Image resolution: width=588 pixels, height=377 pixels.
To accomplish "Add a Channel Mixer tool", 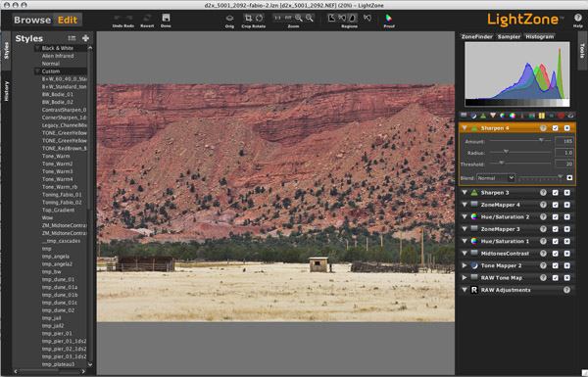I will point(532,116).
